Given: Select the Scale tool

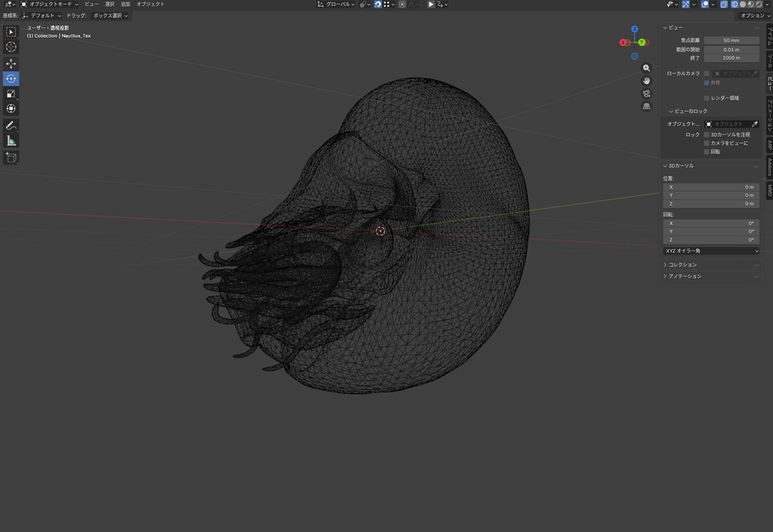Looking at the screenshot, I should tap(11, 94).
